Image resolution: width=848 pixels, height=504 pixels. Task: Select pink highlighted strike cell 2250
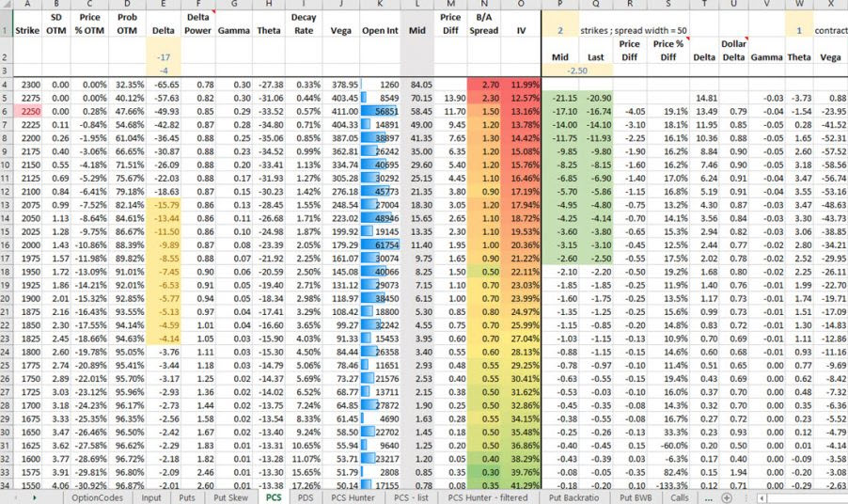point(27,111)
